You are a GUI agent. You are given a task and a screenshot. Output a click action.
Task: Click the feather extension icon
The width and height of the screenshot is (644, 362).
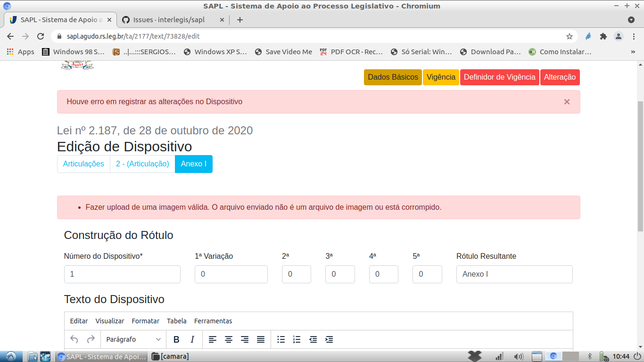[x=588, y=36]
